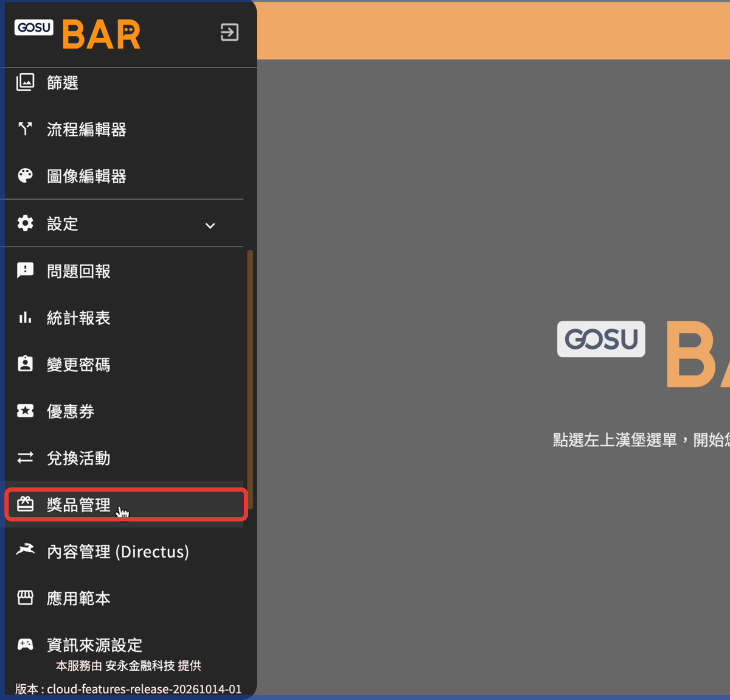Click the 應用範本 storefront icon
Screen dimensions: 730x700
[x=25, y=598]
